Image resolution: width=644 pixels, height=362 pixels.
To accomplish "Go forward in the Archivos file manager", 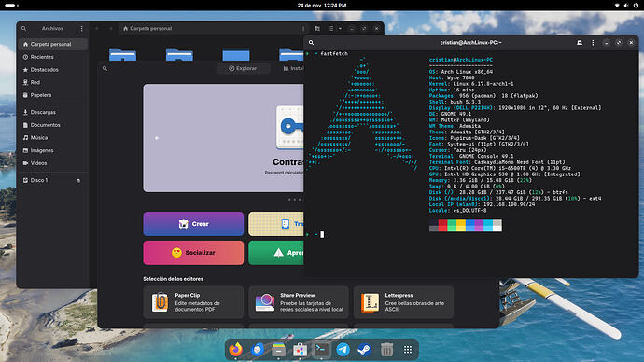I will coord(110,28).
